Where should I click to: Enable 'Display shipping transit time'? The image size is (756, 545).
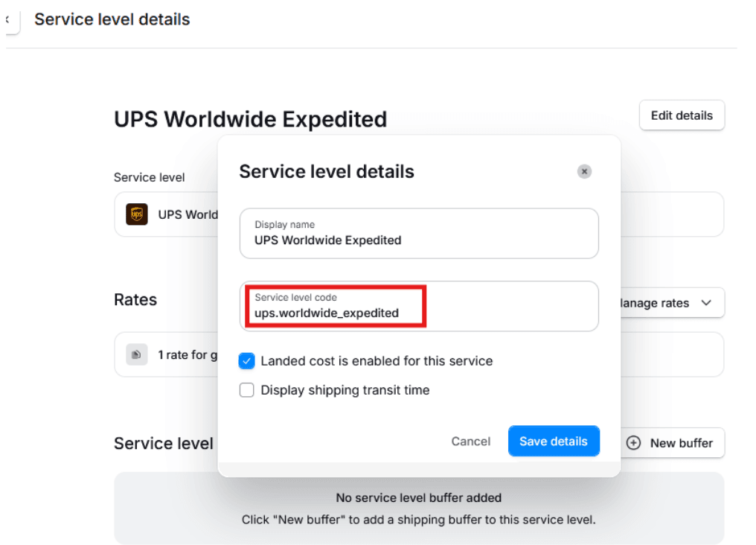tap(246, 390)
